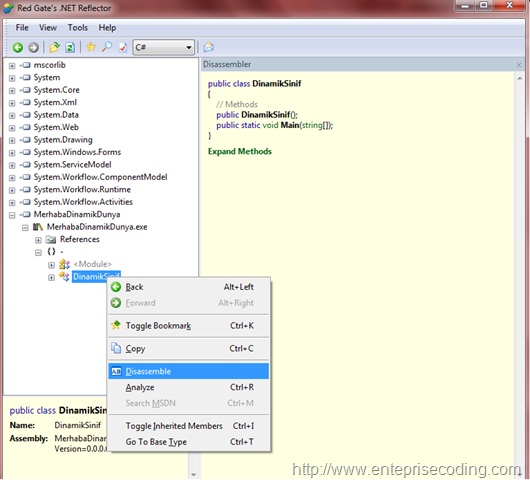Expand the mscorlib tree node
The image size is (530, 480).
point(12,66)
